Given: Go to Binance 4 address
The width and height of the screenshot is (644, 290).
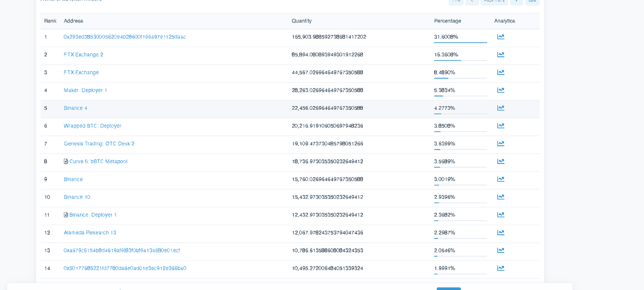Looking at the screenshot, I should (x=76, y=108).
